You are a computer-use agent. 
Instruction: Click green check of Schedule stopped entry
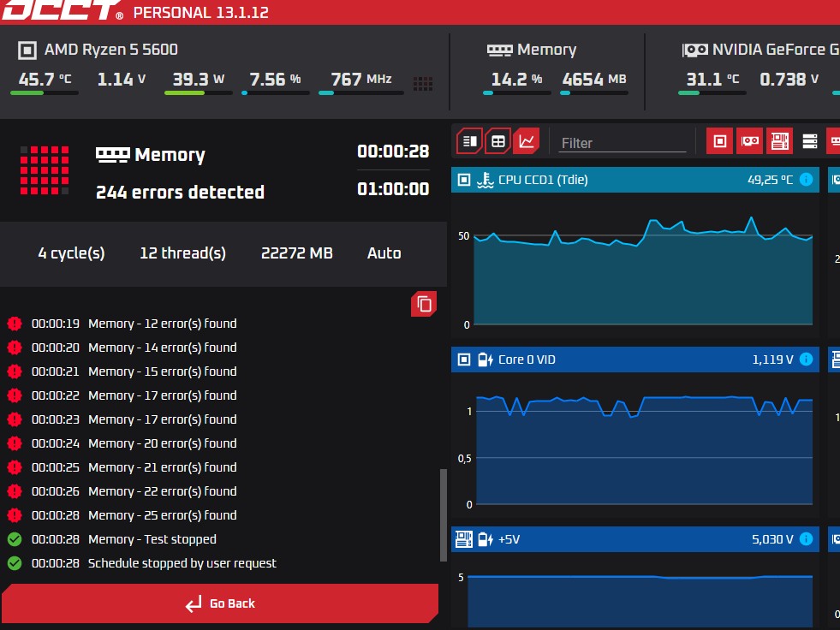15,563
